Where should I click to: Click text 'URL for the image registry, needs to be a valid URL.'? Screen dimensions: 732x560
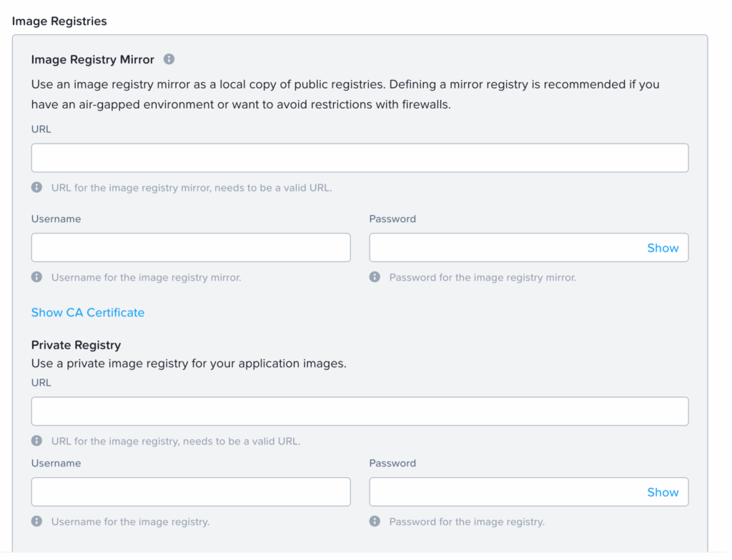(176, 441)
